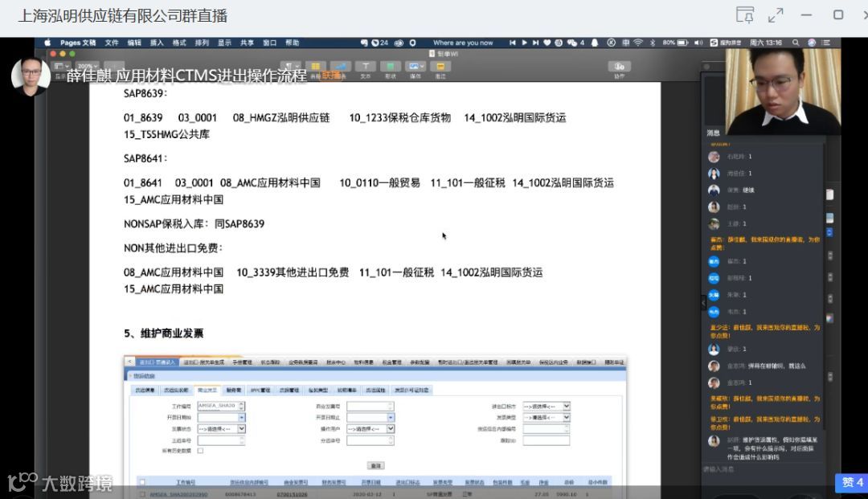868x499 pixels.
Task: Click the heading 5、维护商业发票
Action: pos(164,333)
